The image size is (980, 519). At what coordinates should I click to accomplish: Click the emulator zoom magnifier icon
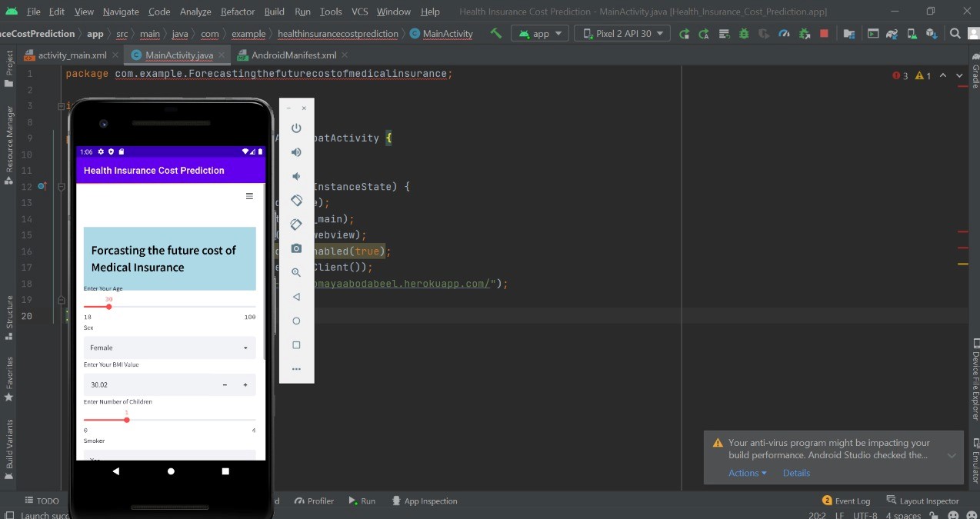click(296, 273)
